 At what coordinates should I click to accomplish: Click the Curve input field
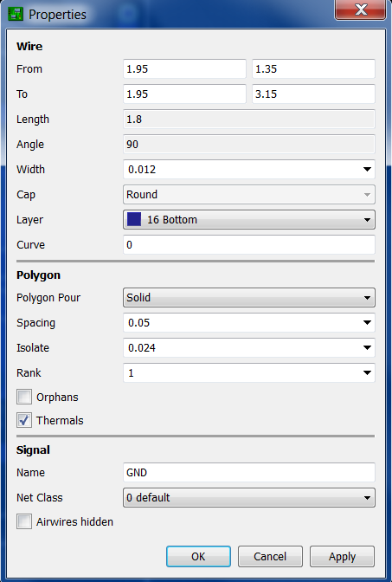tap(249, 244)
